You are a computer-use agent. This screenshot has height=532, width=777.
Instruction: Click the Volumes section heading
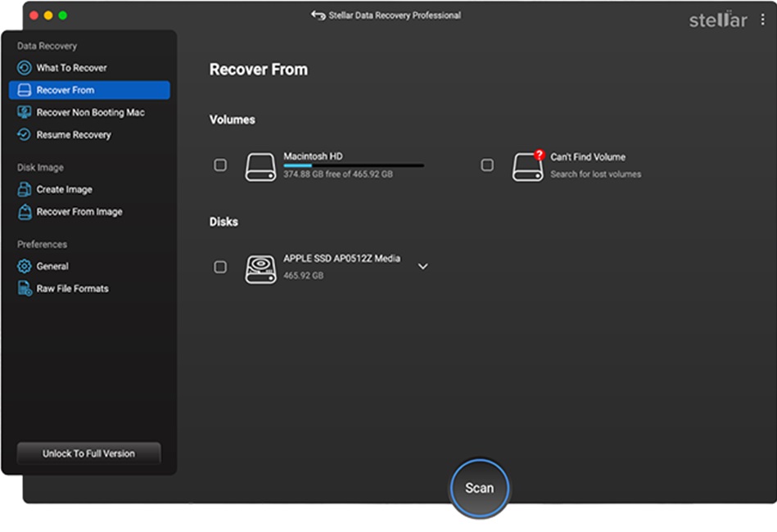point(232,119)
